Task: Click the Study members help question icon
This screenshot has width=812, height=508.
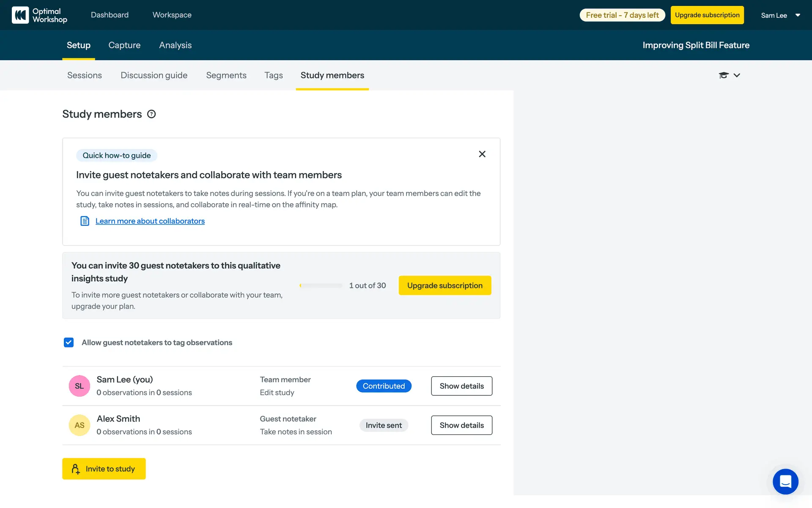Action: [x=151, y=114]
